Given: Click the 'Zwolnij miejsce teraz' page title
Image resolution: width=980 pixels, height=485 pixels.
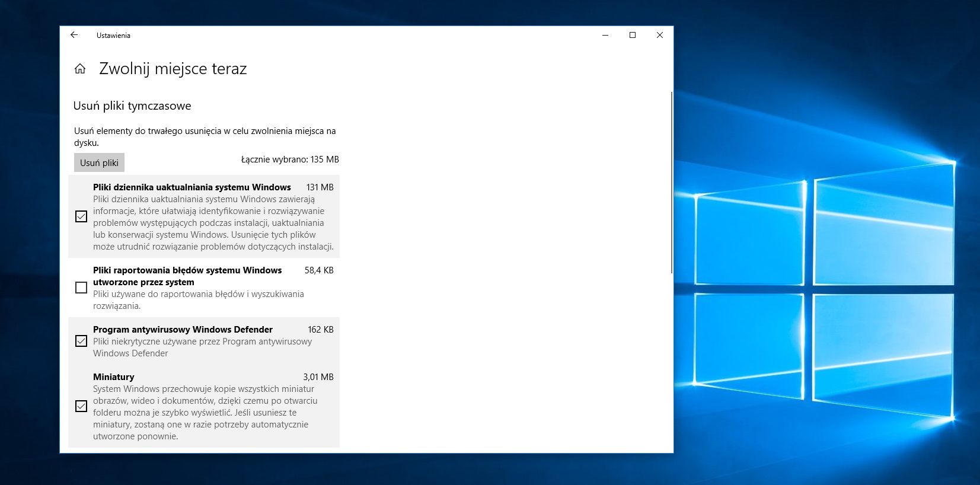Looking at the screenshot, I should [x=173, y=69].
